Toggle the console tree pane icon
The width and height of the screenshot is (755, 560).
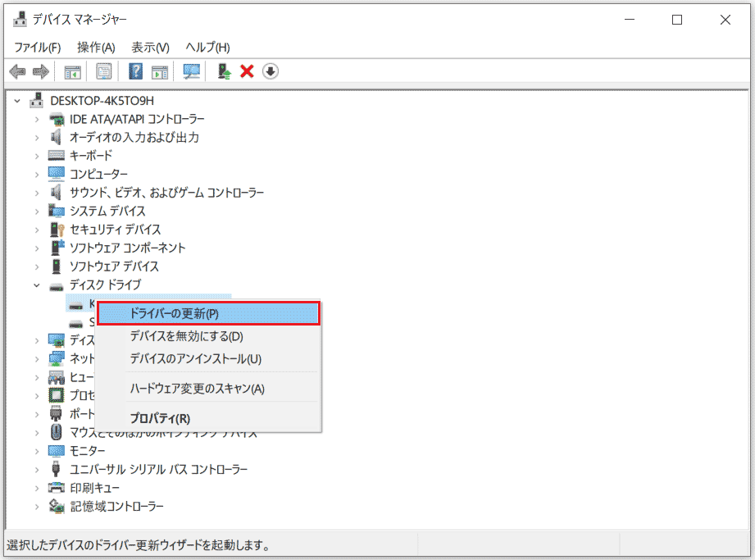pos(73,72)
